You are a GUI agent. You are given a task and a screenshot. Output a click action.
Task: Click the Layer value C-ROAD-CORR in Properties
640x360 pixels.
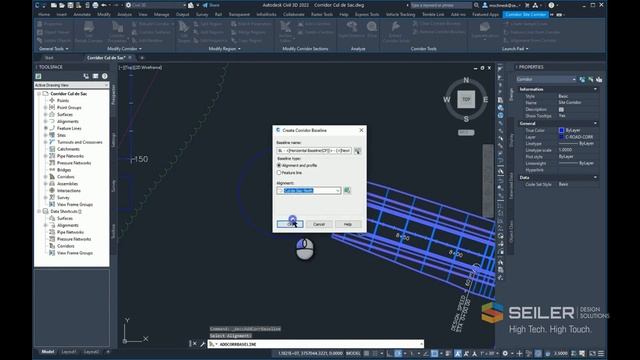pyautogui.click(x=579, y=137)
